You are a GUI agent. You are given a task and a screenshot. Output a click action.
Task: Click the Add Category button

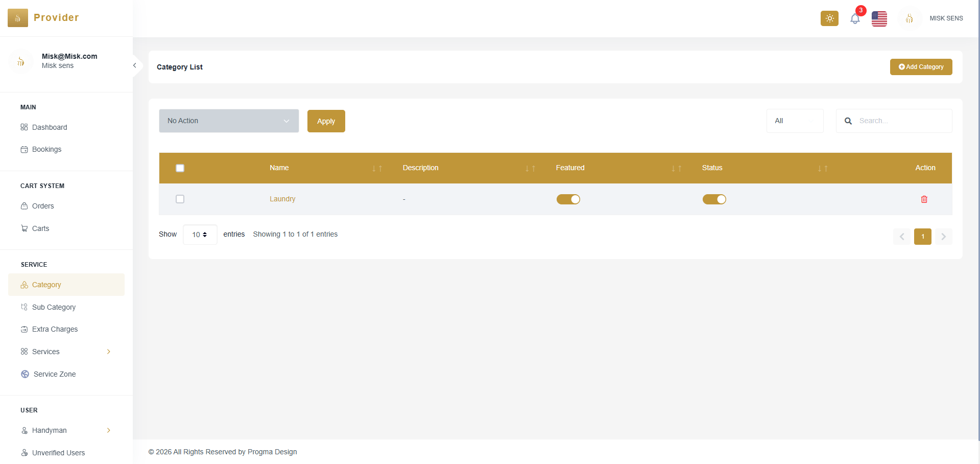[921, 67]
